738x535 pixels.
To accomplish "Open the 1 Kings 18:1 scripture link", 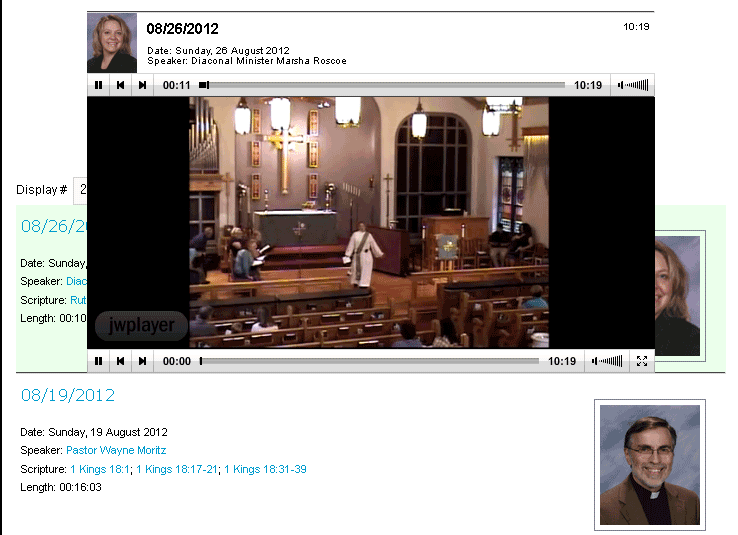I will (100, 469).
